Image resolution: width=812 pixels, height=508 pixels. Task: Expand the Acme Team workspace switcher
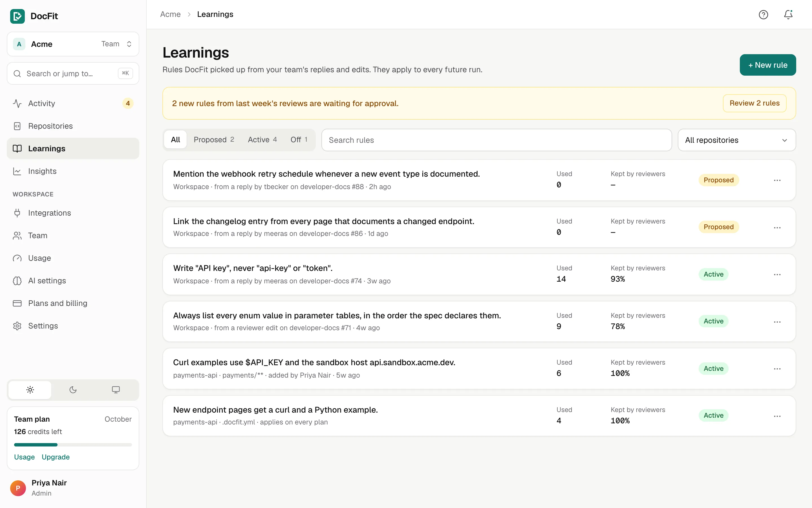pos(73,44)
